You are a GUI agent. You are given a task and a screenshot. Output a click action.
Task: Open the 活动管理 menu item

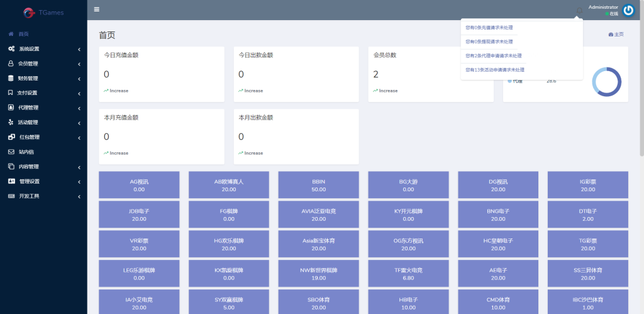coord(28,123)
